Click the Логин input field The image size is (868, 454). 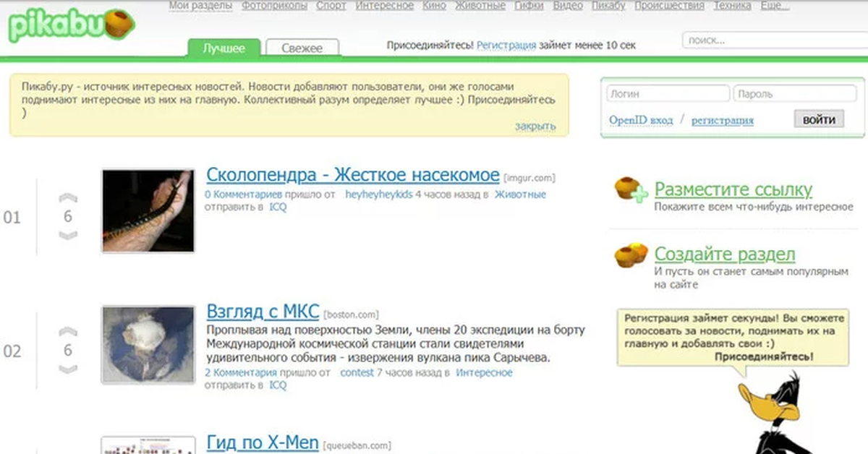point(667,94)
